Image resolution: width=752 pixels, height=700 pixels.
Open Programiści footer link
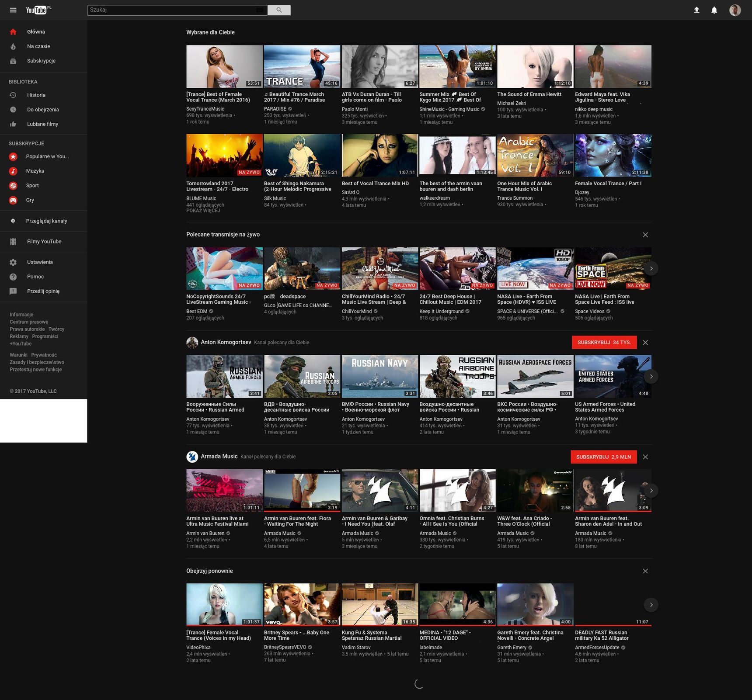(x=45, y=336)
